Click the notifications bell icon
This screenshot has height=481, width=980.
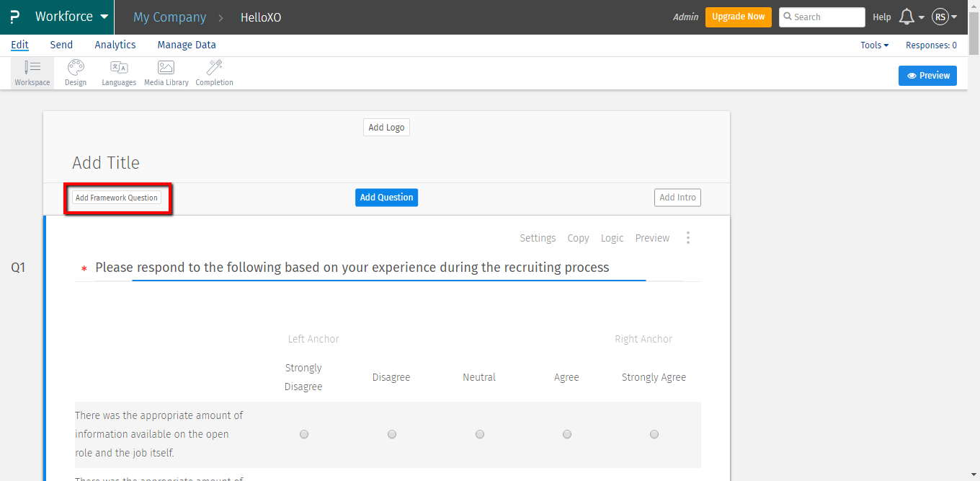[x=907, y=17]
